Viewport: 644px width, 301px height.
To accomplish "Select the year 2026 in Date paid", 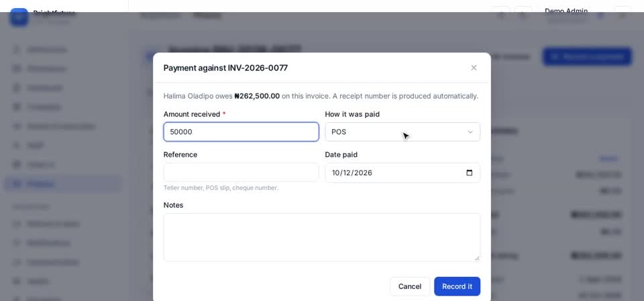I will tap(363, 173).
